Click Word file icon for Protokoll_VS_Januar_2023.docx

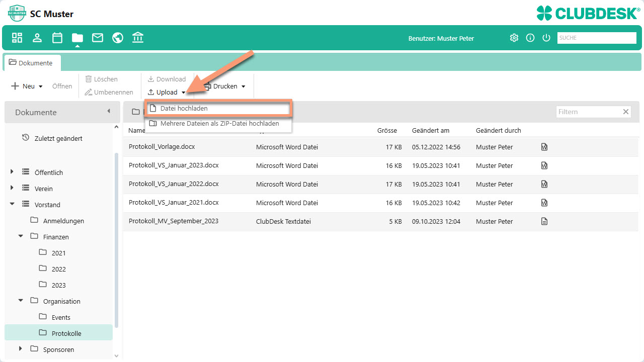tap(544, 166)
